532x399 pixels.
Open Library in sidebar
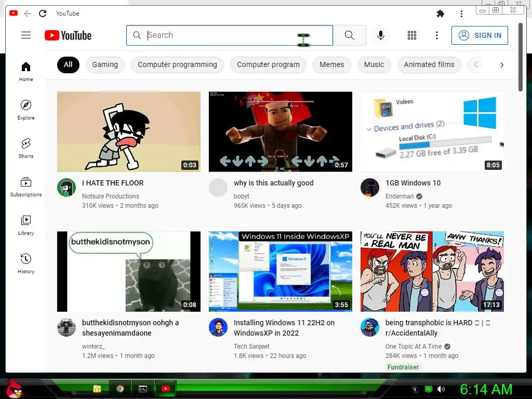[26, 225]
